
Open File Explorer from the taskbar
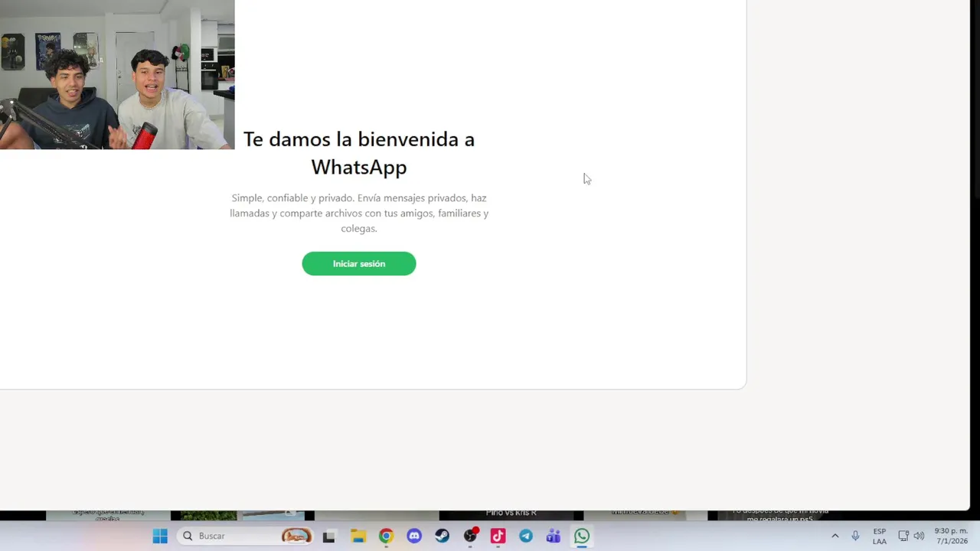pos(358,536)
